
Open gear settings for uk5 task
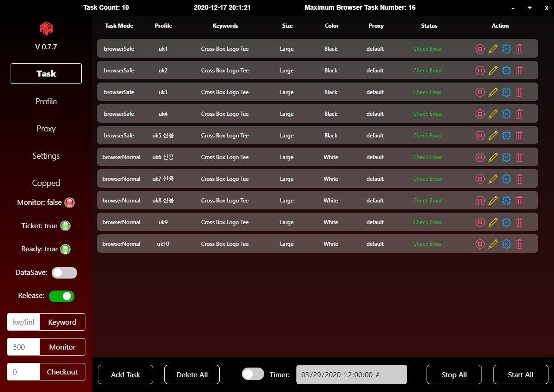pyautogui.click(x=506, y=136)
